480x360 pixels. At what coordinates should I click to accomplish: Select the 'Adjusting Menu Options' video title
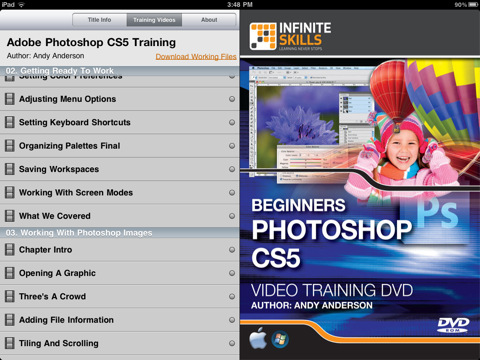[68, 99]
